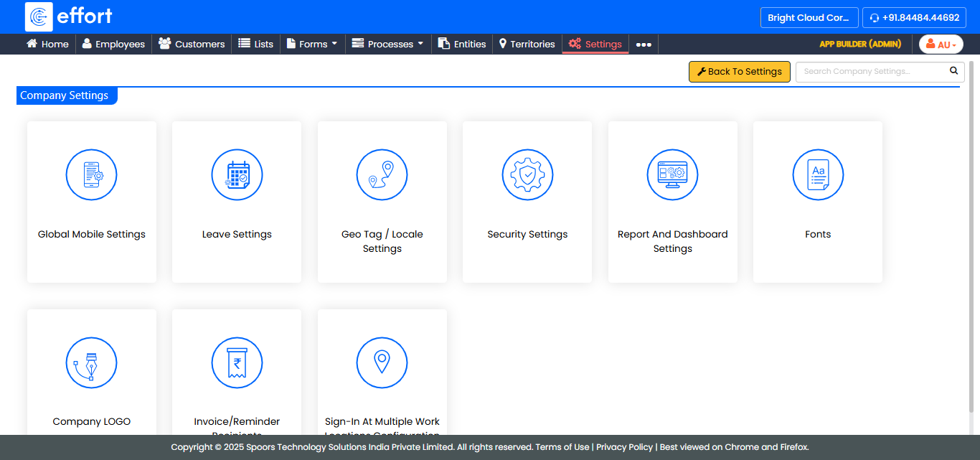The height and width of the screenshot is (460, 980).
Task: Click the search magnifier icon
Action: 953,71
